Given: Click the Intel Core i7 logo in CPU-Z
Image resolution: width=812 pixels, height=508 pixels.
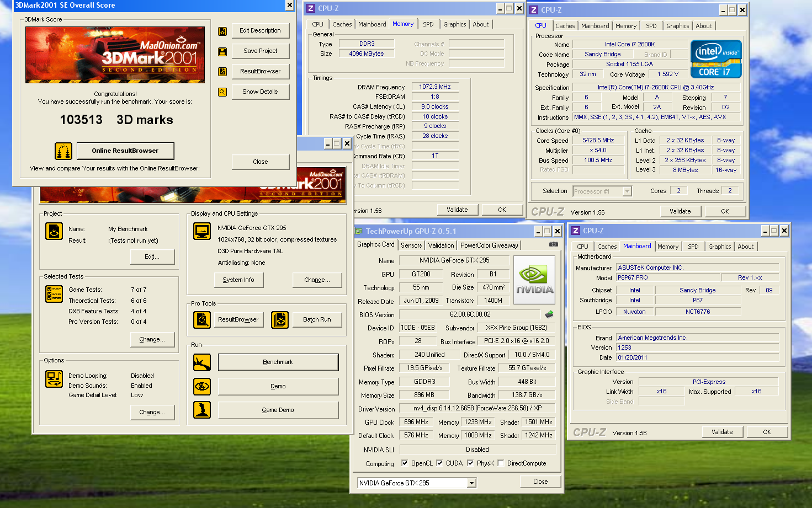Looking at the screenshot, I should (x=716, y=59).
